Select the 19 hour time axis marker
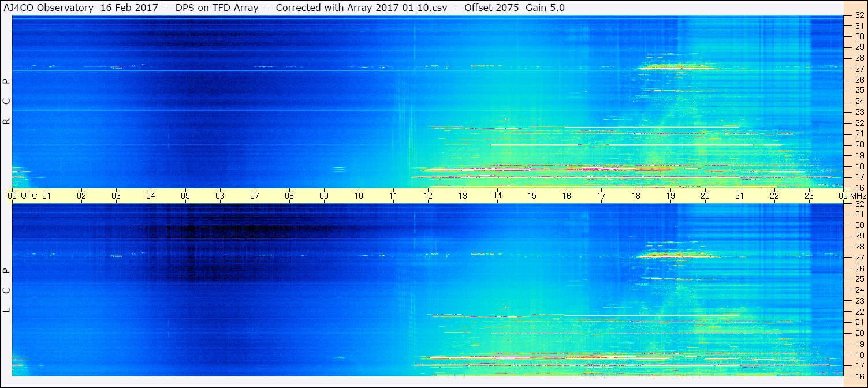Image resolution: width=868 pixels, height=388 pixels. coord(670,196)
